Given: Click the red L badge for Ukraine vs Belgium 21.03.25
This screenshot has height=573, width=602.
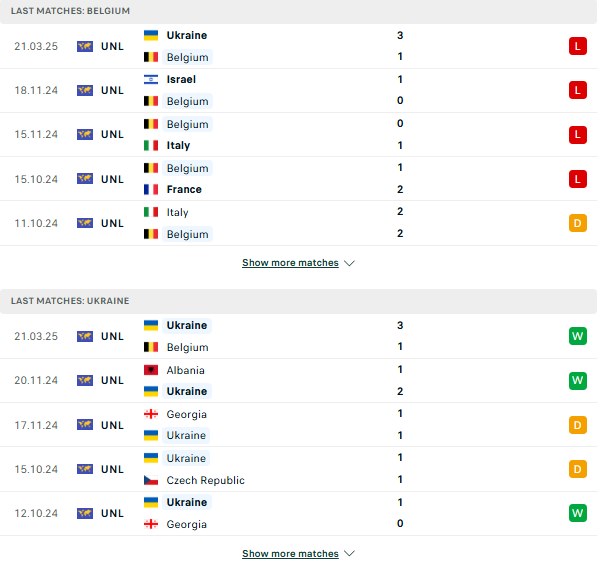Looking at the screenshot, I should click(x=577, y=46).
